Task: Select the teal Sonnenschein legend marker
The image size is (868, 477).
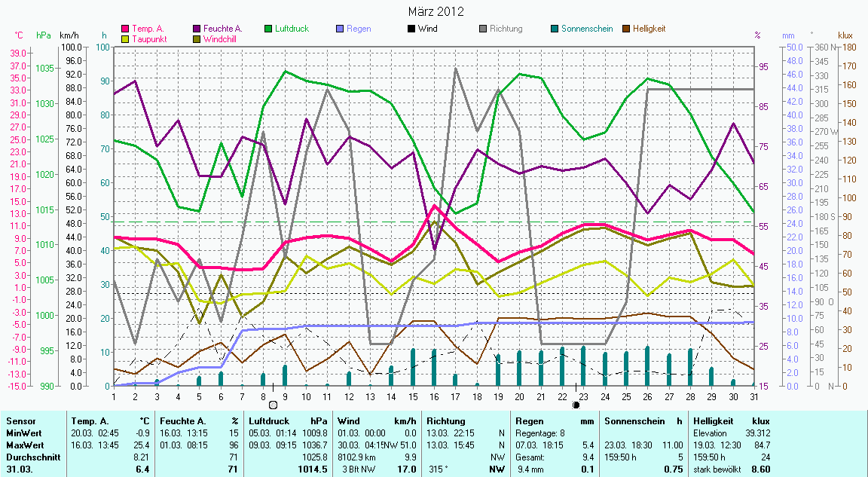Action: tap(555, 29)
